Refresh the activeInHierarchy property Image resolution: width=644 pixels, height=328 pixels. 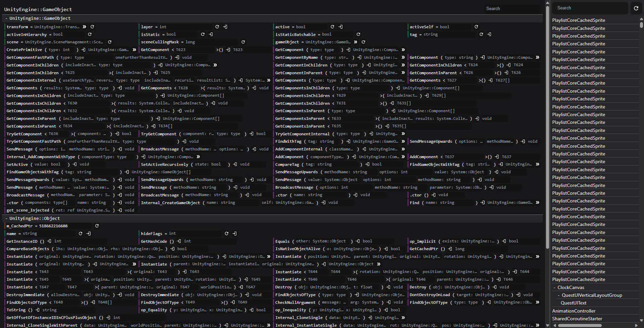[x=90, y=34]
